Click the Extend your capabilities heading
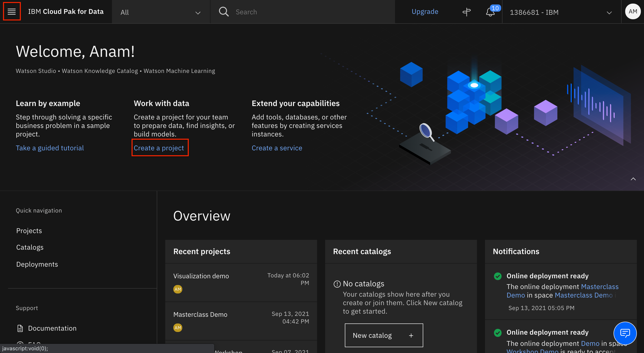644x353 pixels. tap(296, 103)
